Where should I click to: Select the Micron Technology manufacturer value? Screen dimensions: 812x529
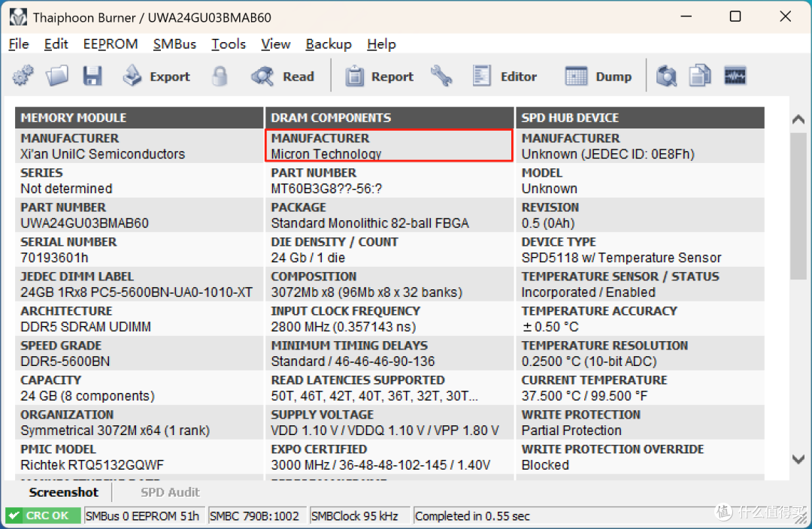pyautogui.click(x=326, y=154)
